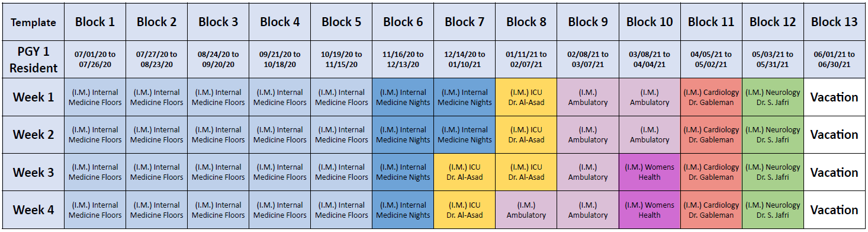This screenshot has width=868, height=232.
Task: Select the Week 3 row label
Action: coord(34,172)
